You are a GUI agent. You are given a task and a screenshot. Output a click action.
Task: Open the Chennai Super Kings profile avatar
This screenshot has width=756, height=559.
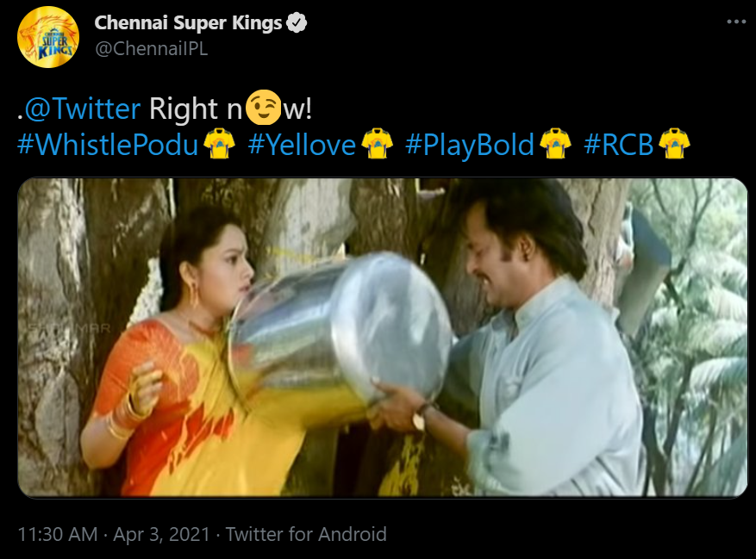47,37
